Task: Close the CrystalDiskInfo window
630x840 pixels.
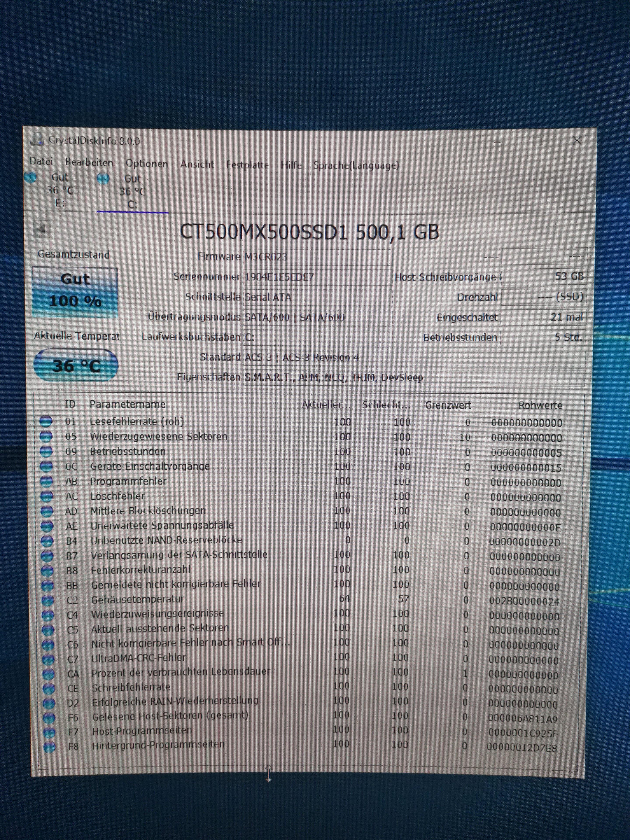Action: coord(577,141)
